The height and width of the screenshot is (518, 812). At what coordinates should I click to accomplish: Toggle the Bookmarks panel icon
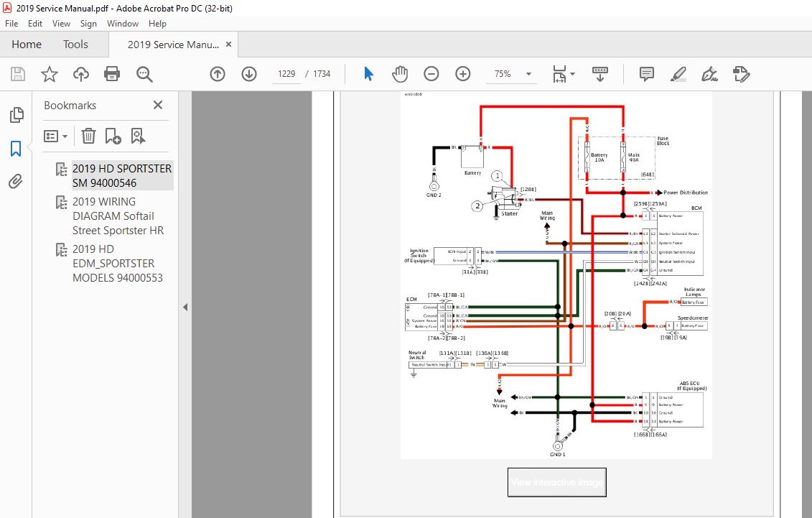[x=16, y=149]
